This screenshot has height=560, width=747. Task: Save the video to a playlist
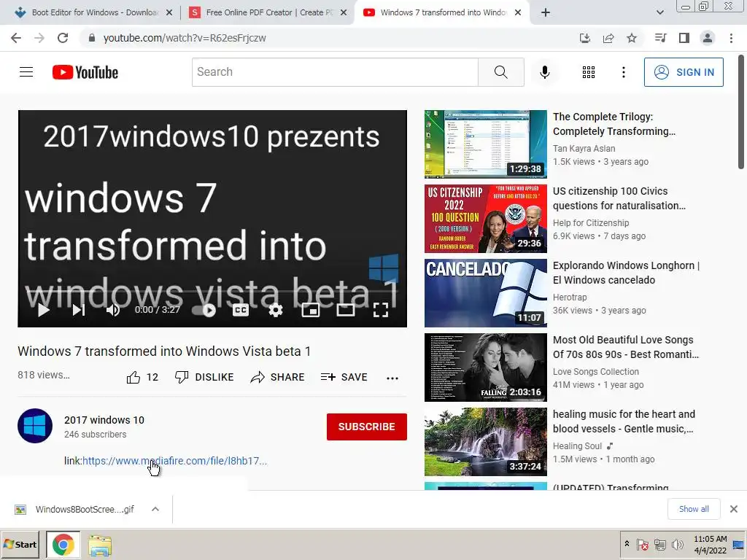click(x=344, y=377)
